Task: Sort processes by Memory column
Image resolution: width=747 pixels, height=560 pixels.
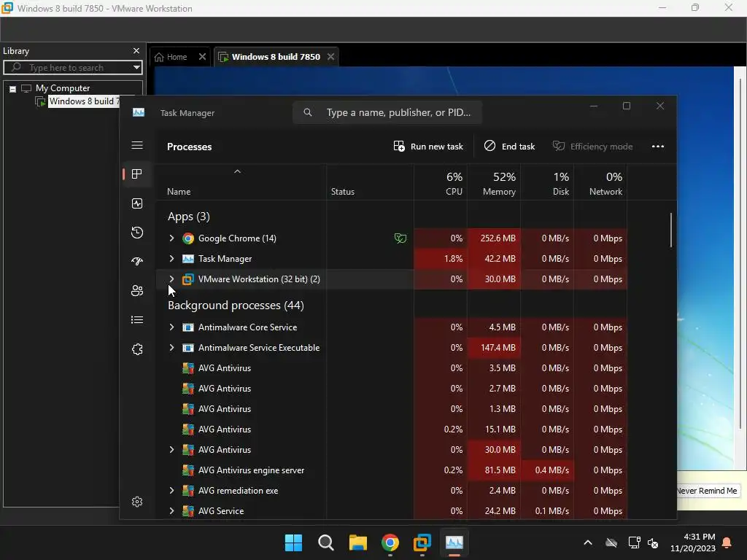Action: (494, 184)
